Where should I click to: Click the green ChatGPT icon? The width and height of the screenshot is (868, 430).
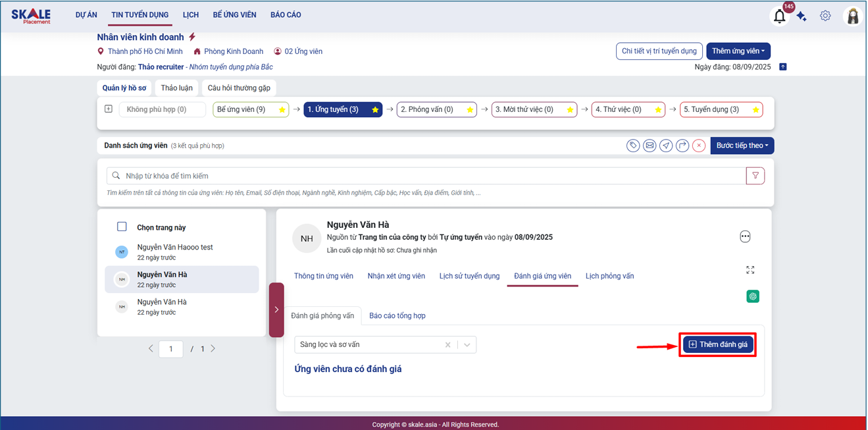[753, 296]
